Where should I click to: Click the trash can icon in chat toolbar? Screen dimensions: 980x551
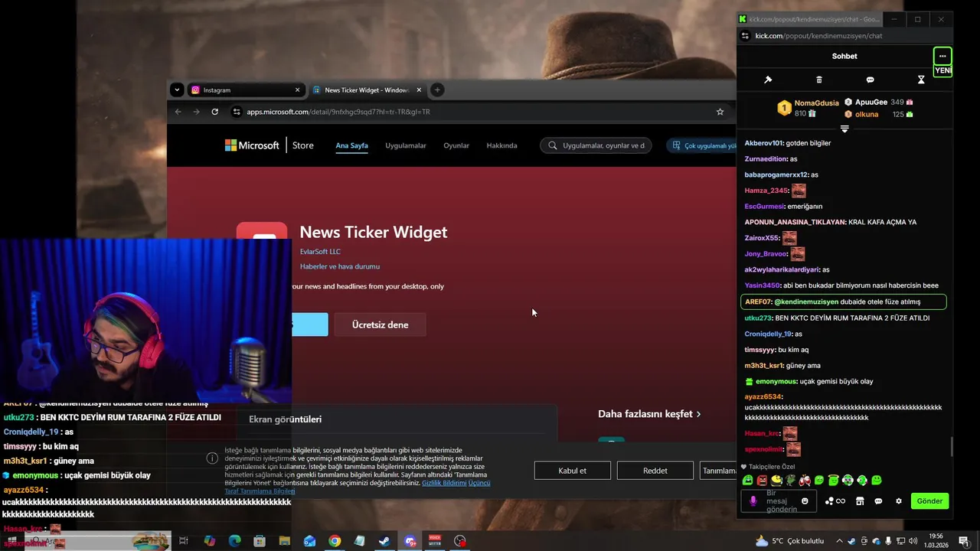point(819,80)
